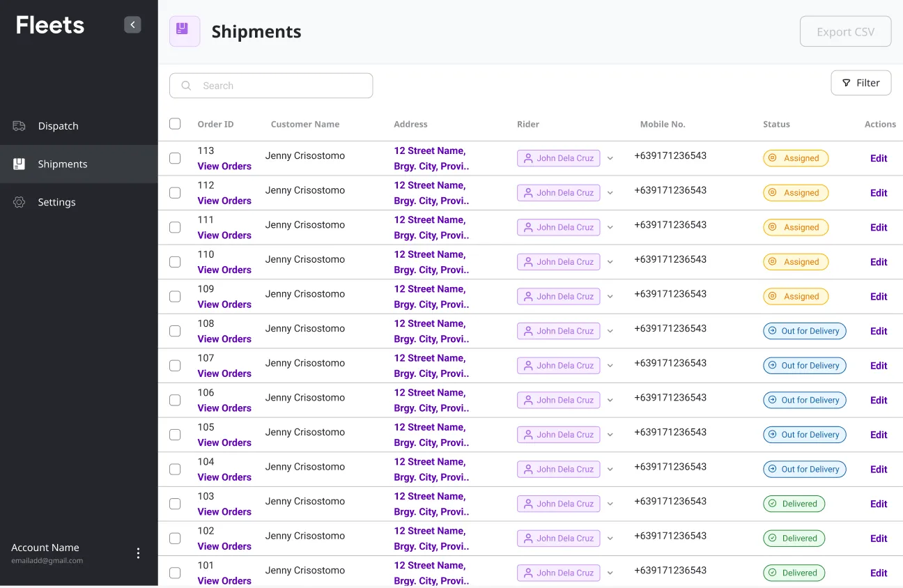Screen dimensions: 903x588
Task: Open account options three-dot menu
Action: 138,553
